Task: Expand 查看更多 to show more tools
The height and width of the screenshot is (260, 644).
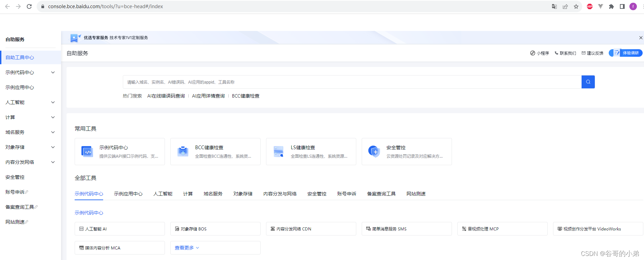Action: point(187,248)
